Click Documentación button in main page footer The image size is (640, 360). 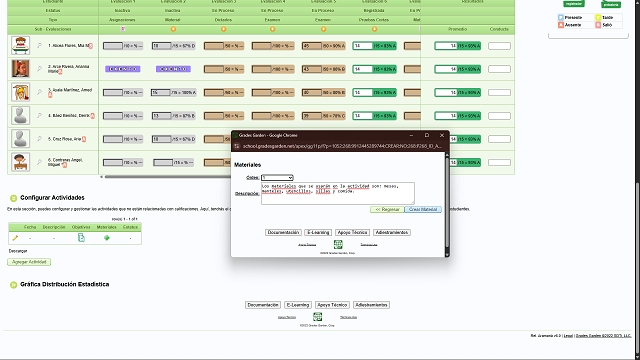pyautogui.click(x=263, y=305)
